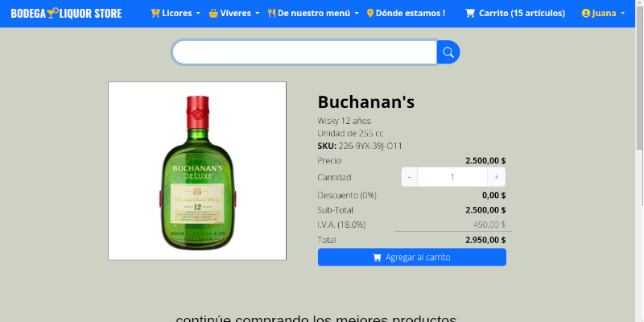The width and height of the screenshot is (644, 322).
Task: Open Juana's account dropdown
Action: (x=605, y=14)
